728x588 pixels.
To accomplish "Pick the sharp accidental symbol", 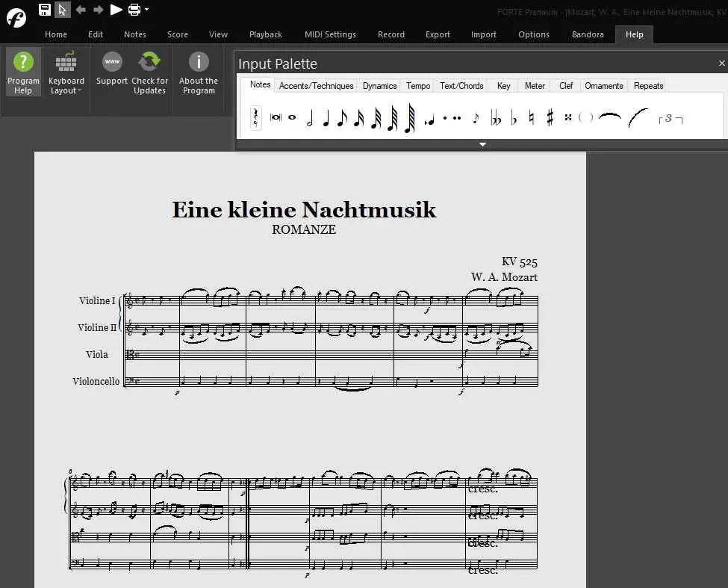I will (x=550, y=118).
